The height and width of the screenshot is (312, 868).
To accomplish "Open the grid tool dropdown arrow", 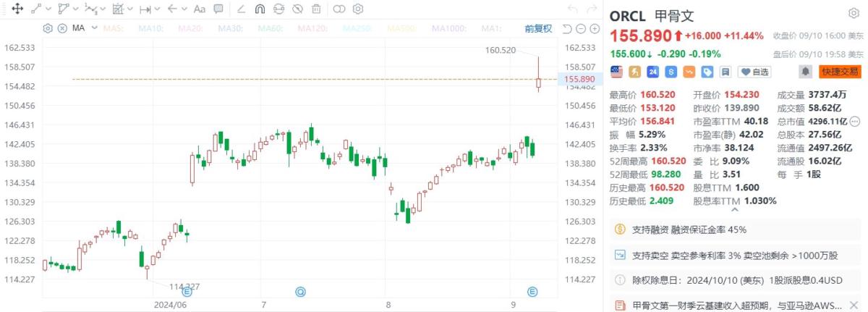I will point(130,9).
